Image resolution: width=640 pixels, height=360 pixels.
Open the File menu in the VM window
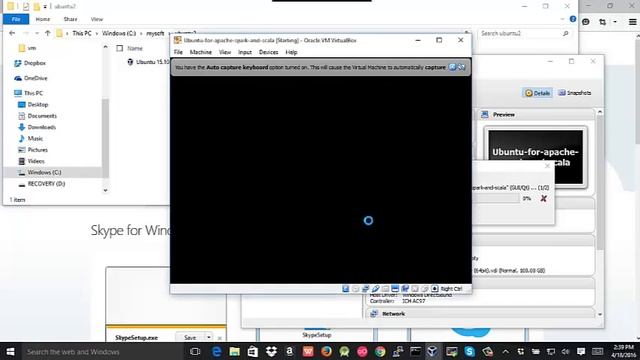(178, 52)
